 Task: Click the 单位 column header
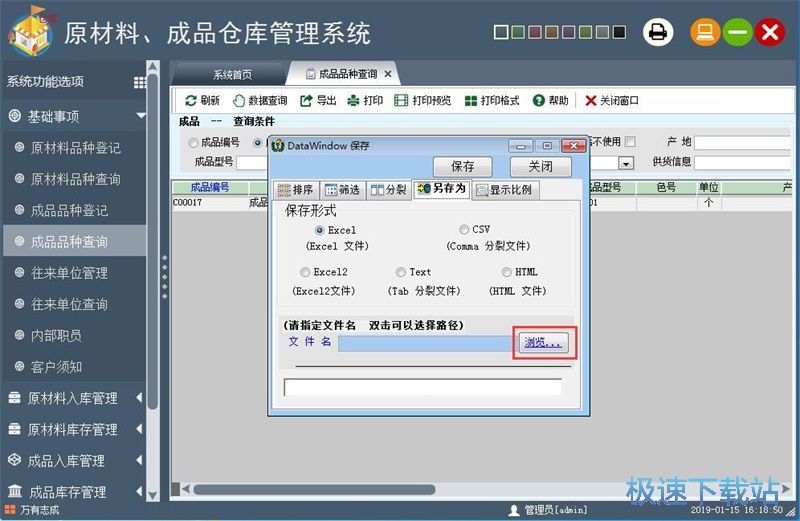tap(709, 187)
